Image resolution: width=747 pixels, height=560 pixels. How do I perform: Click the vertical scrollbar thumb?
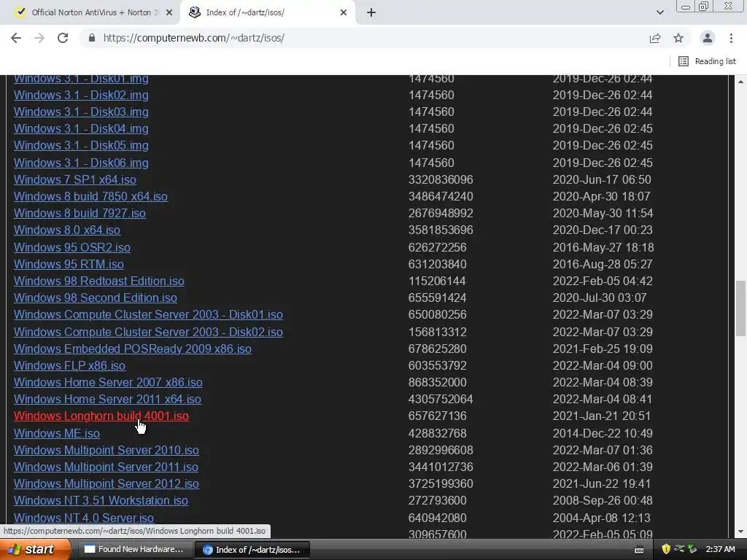(741, 308)
